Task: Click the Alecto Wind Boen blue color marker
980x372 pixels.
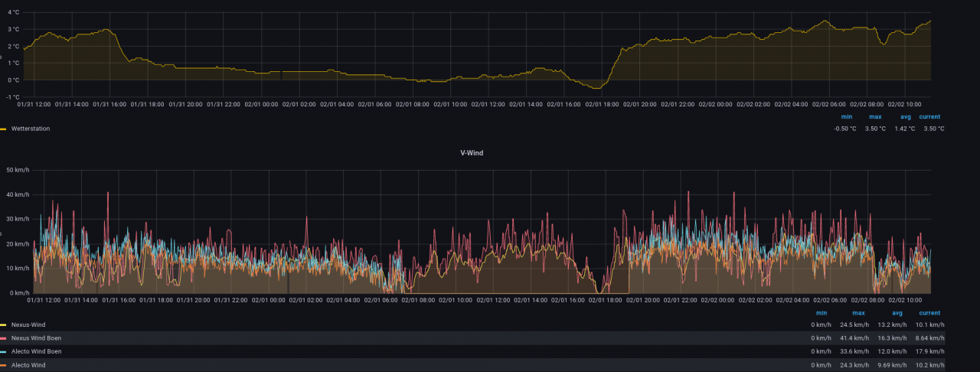Action: point(3,351)
